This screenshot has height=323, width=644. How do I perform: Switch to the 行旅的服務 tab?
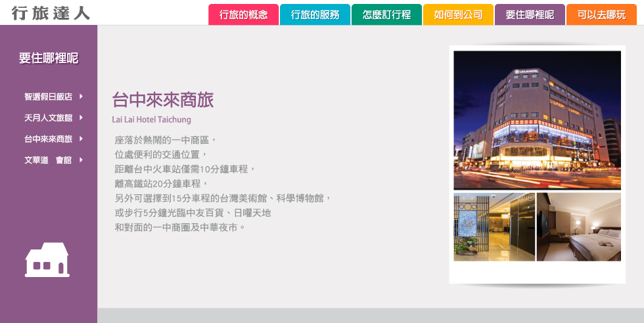pos(315,15)
